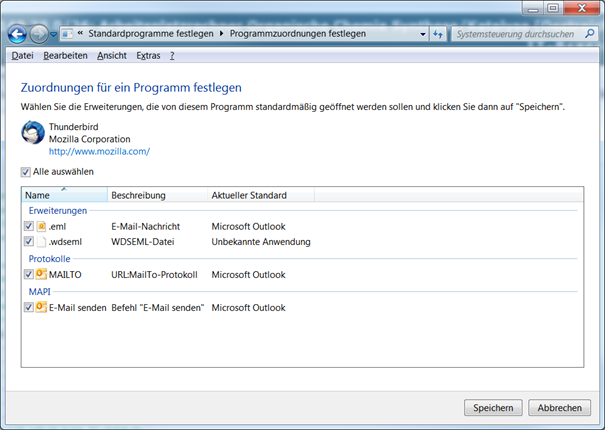Click the MAILTO Outlook protocol icon

(x=41, y=274)
